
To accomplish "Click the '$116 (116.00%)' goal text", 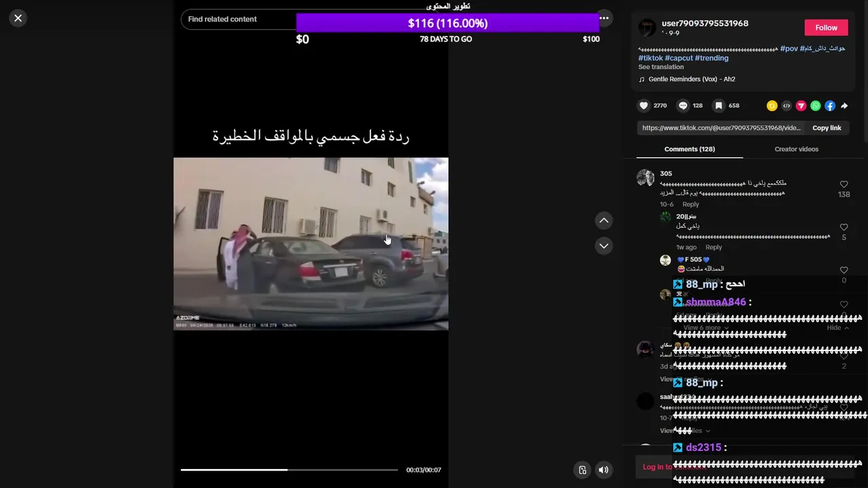I will (448, 23).
